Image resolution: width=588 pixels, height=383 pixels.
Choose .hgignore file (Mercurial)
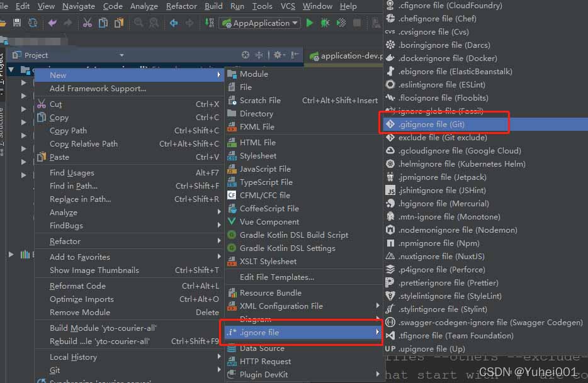(485, 204)
